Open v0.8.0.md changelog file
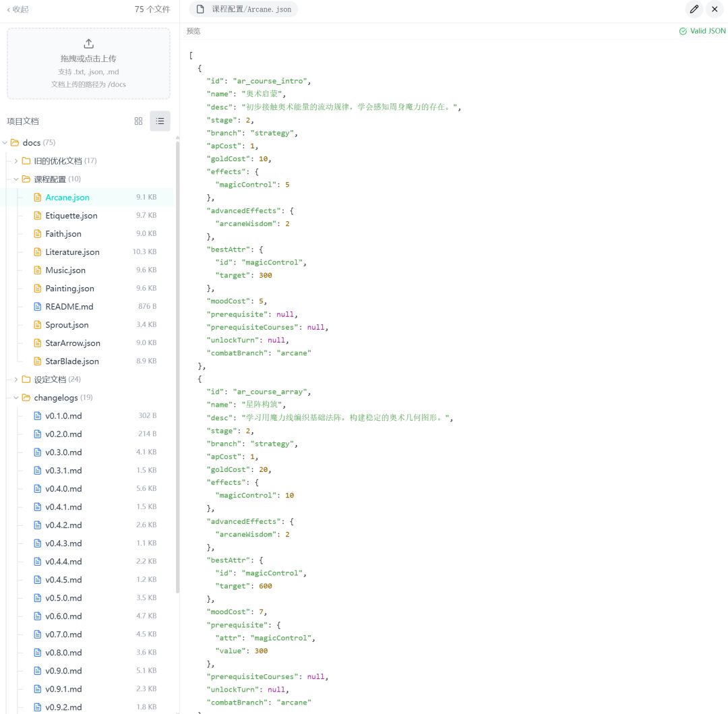This screenshot has width=728, height=714. (x=63, y=652)
